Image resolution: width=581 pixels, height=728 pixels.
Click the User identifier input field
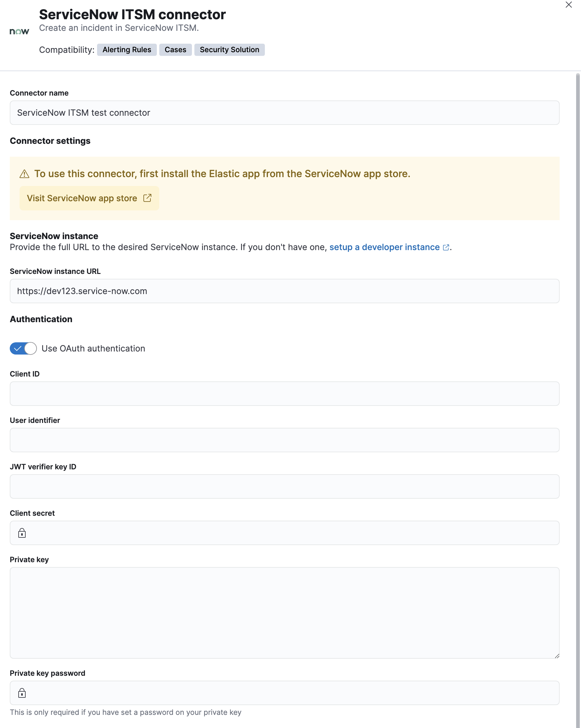(x=284, y=440)
